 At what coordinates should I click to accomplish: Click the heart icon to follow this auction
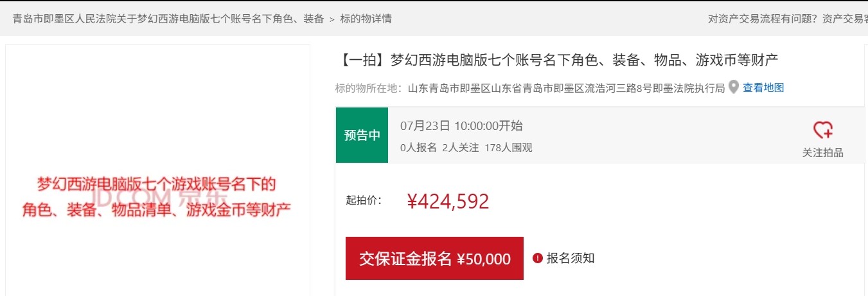pyautogui.click(x=823, y=130)
